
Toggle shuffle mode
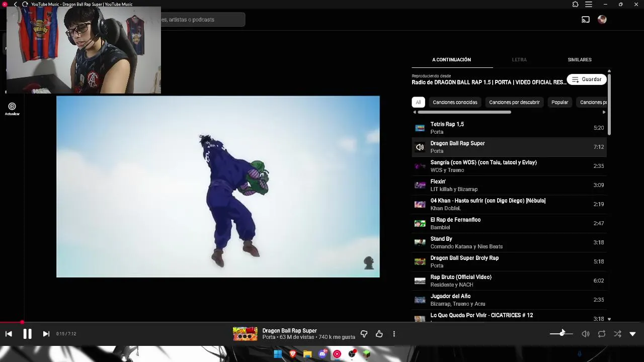tap(617, 334)
